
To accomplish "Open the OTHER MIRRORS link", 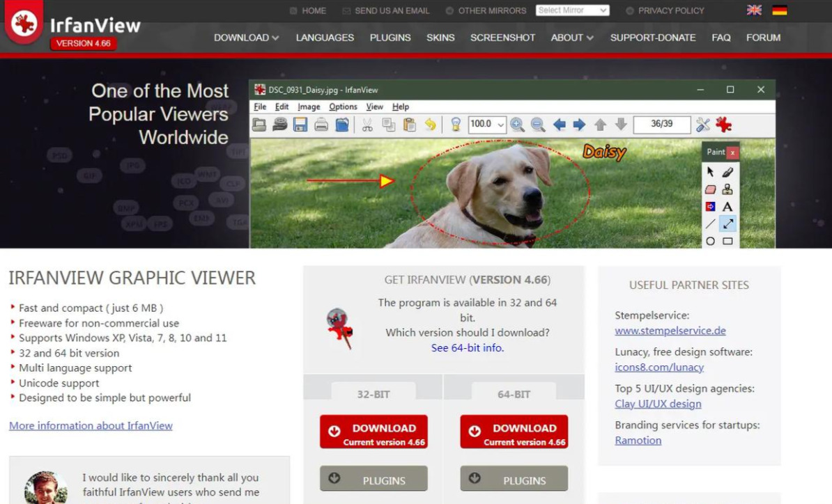I will (492, 10).
